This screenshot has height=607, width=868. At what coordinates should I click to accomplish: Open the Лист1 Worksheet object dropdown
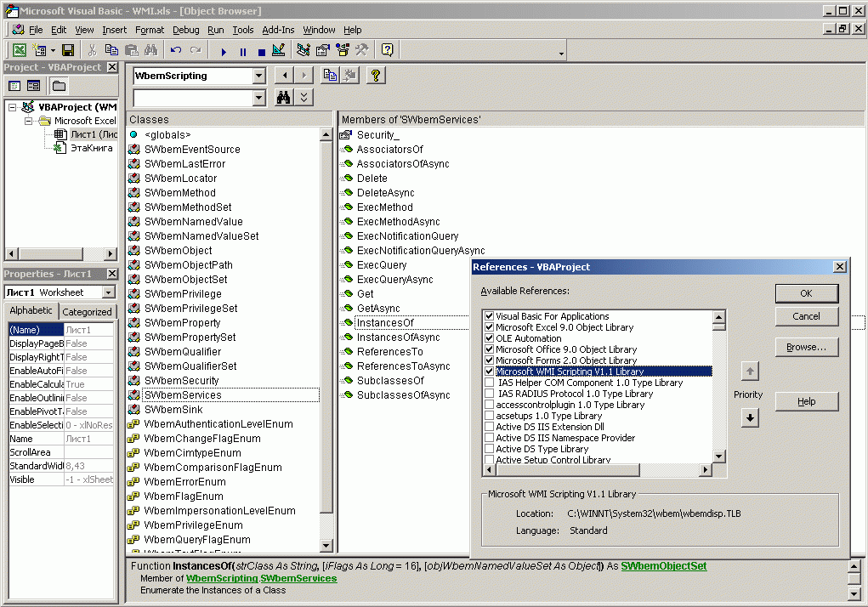pyautogui.click(x=109, y=292)
